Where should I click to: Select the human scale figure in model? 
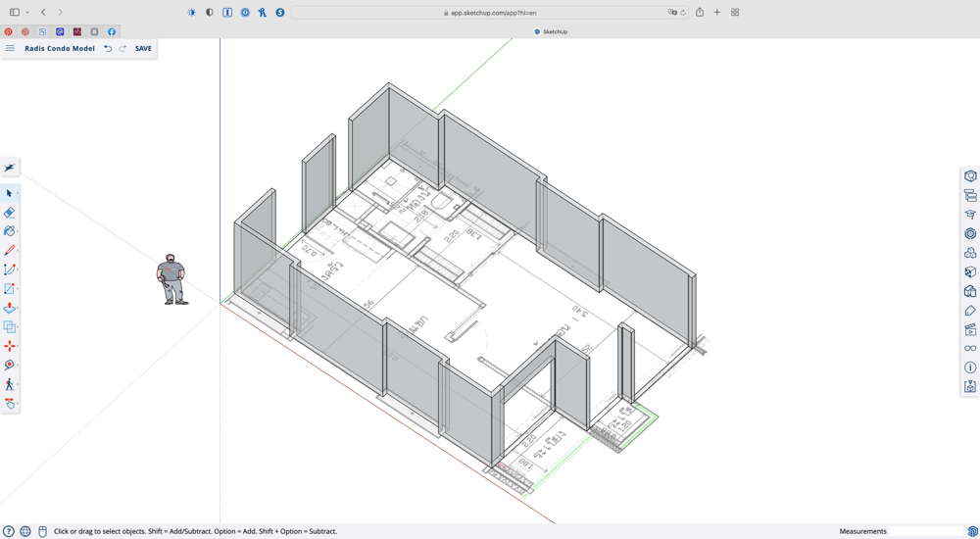coord(171,279)
